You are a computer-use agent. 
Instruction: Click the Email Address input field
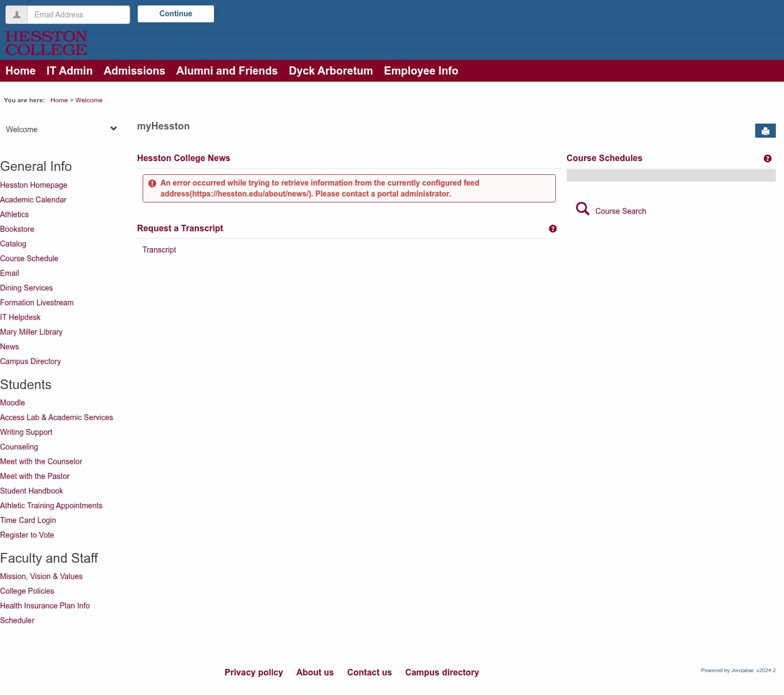coord(78,15)
